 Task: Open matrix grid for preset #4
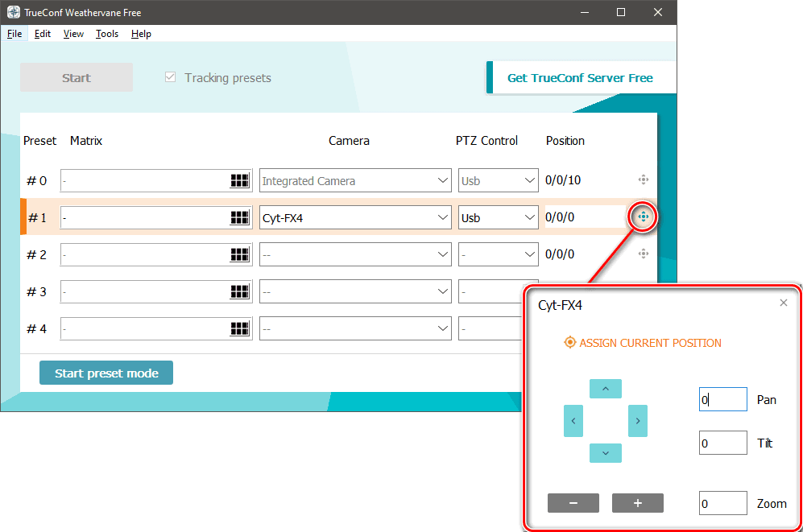coord(239,328)
